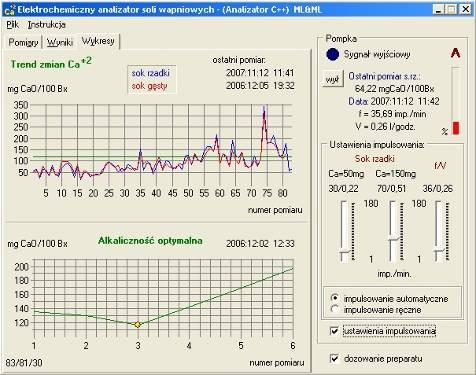Viewport: 476px width, 375px height.
Task: Click the sok gęsty legend entry
Action: [x=149, y=86]
